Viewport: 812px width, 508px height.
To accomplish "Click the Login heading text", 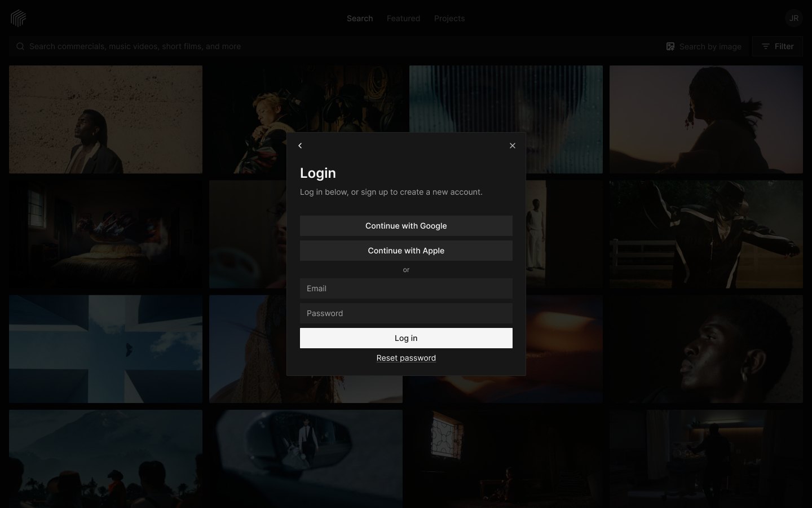I will (x=318, y=173).
